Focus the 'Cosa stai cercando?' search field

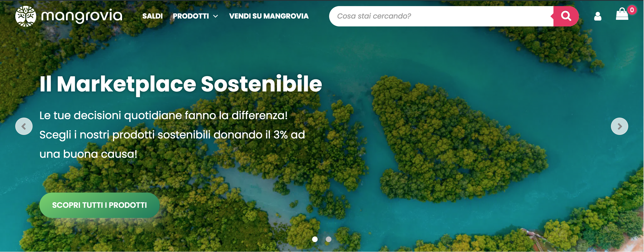click(x=441, y=16)
